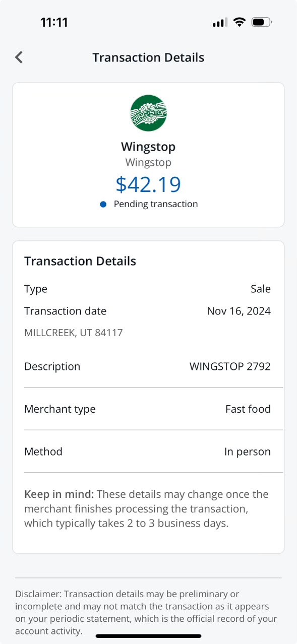Image resolution: width=297 pixels, height=644 pixels.
Task: Select the Type row showing Sale
Action: (148, 289)
